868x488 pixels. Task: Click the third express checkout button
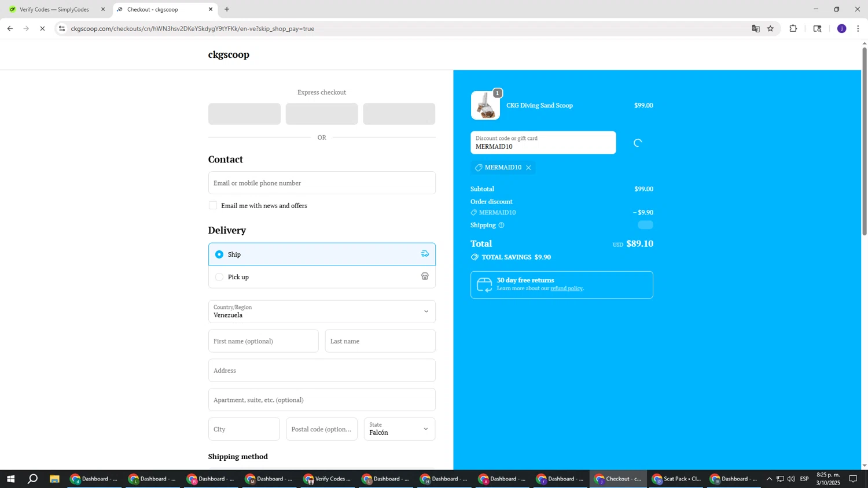click(x=399, y=114)
